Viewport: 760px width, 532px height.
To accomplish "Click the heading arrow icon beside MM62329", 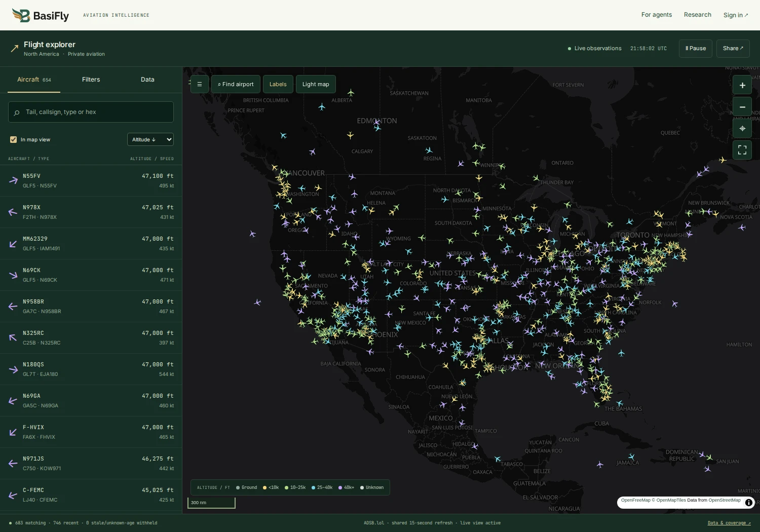I will tap(13, 243).
